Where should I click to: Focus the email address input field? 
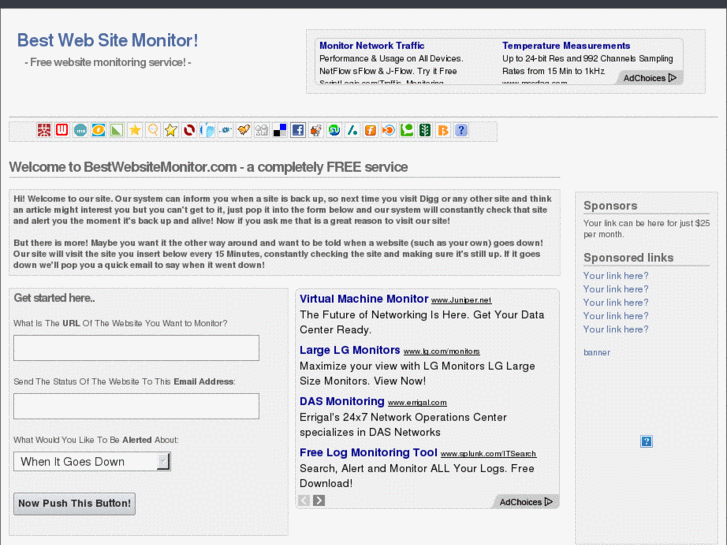point(136,406)
